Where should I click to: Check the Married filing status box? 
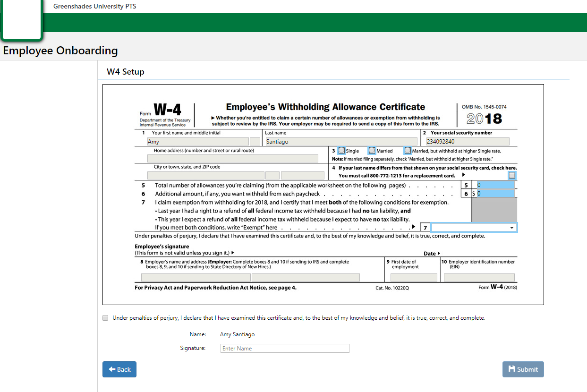click(372, 151)
